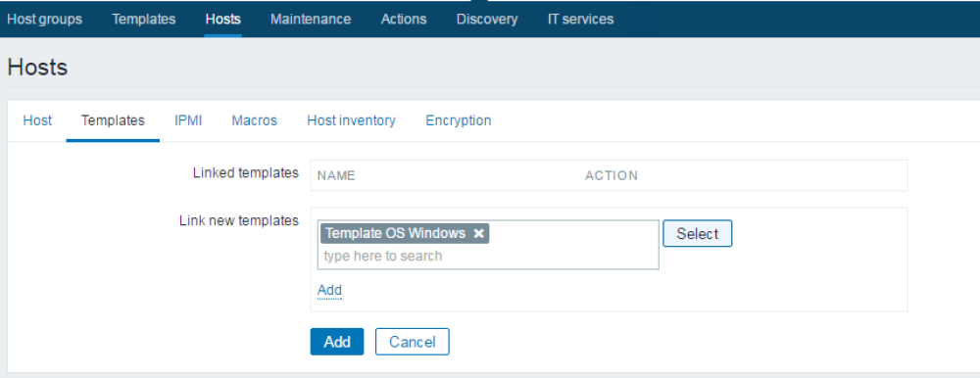980x378 pixels.
Task: Go to Templates in top navigation
Action: (144, 20)
